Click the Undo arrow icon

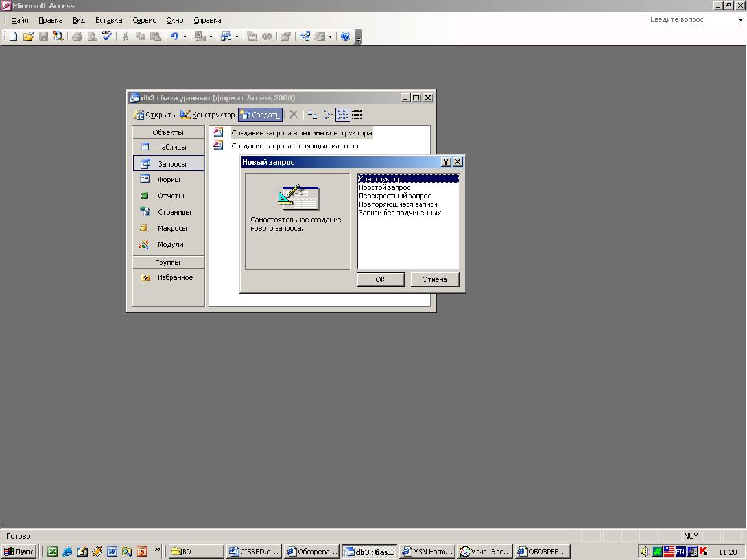pyautogui.click(x=174, y=36)
